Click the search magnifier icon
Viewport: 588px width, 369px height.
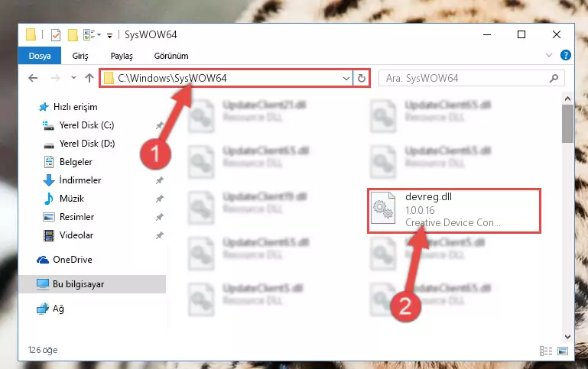pos(554,78)
